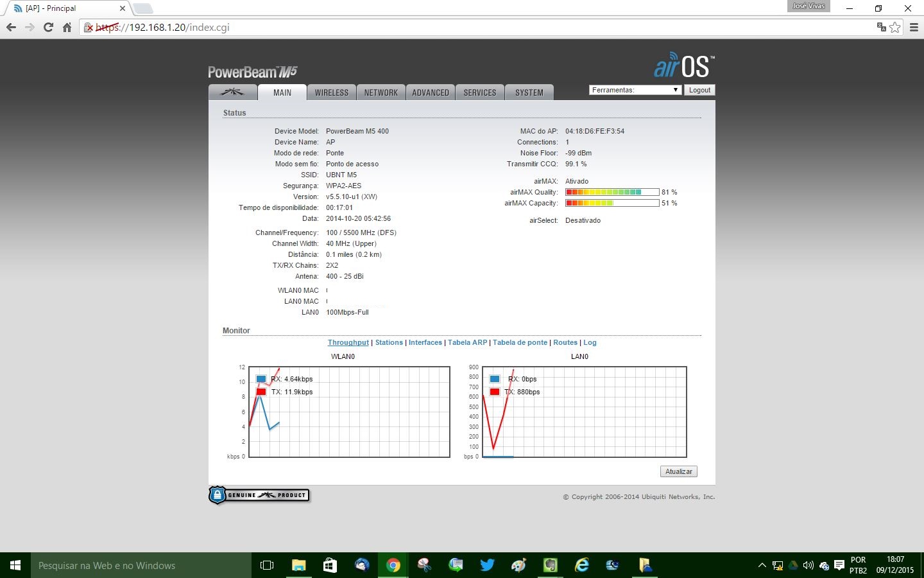This screenshot has width=924, height=578.
Task: Open Internet Explorer from the taskbar
Action: (x=582, y=565)
